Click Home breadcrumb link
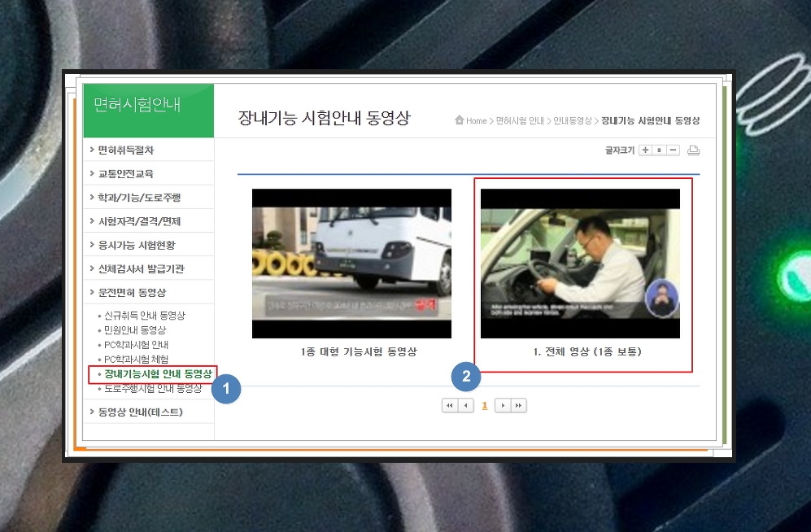The image size is (811, 532). coord(477,120)
